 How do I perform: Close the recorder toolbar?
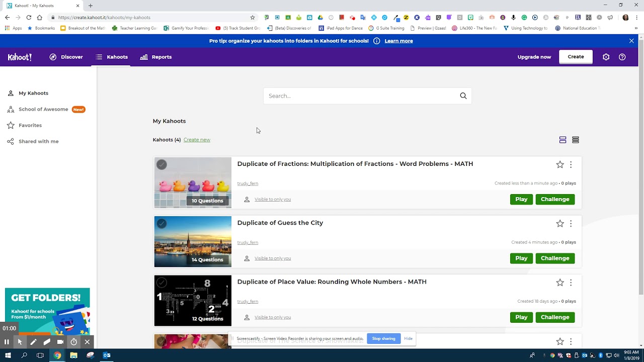87,342
